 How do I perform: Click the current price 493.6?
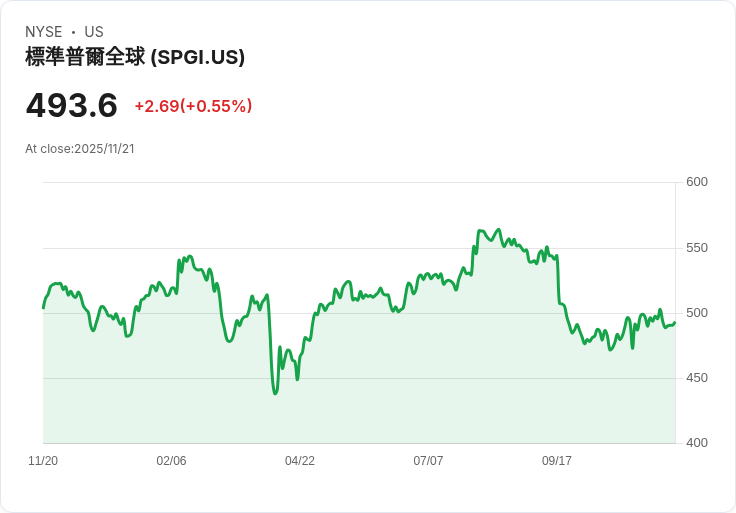(x=72, y=105)
